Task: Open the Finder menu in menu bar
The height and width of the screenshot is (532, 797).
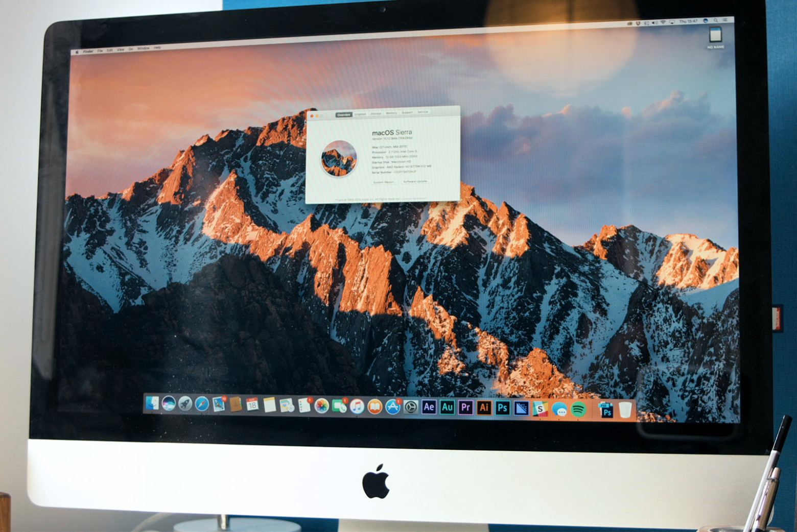Action: point(88,51)
